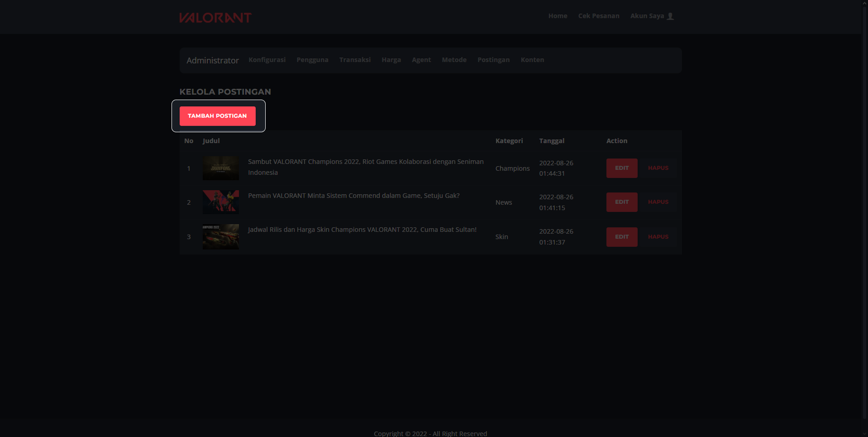Switch to the Transaksi section
The image size is (868, 437).
click(355, 60)
